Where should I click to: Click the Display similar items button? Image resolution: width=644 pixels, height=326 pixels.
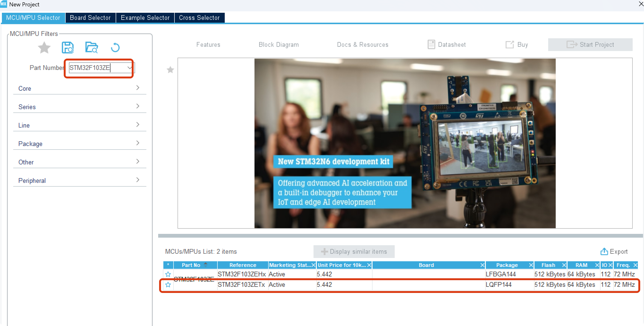point(354,251)
